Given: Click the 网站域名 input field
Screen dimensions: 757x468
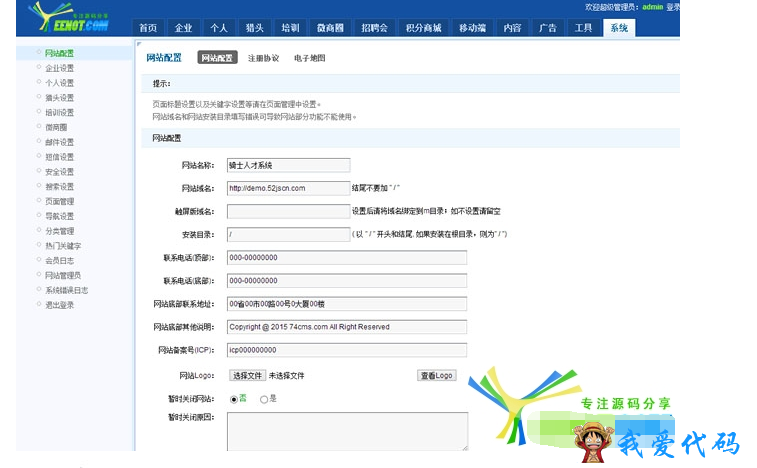Looking at the screenshot, I should point(288,188).
